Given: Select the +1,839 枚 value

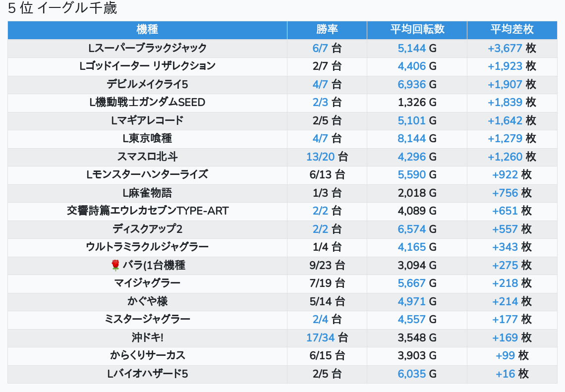Looking at the screenshot, I should click(x=511, y=102).
